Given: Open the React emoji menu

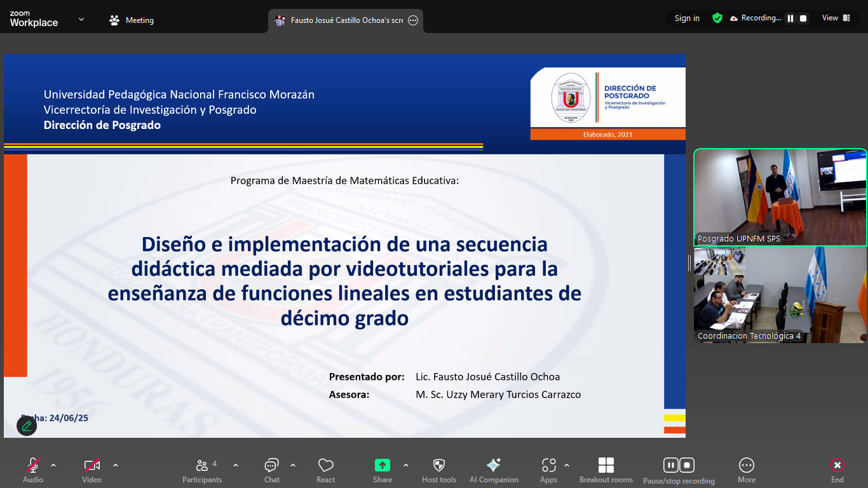Looking at the screenshot, I should click(326, 470).
